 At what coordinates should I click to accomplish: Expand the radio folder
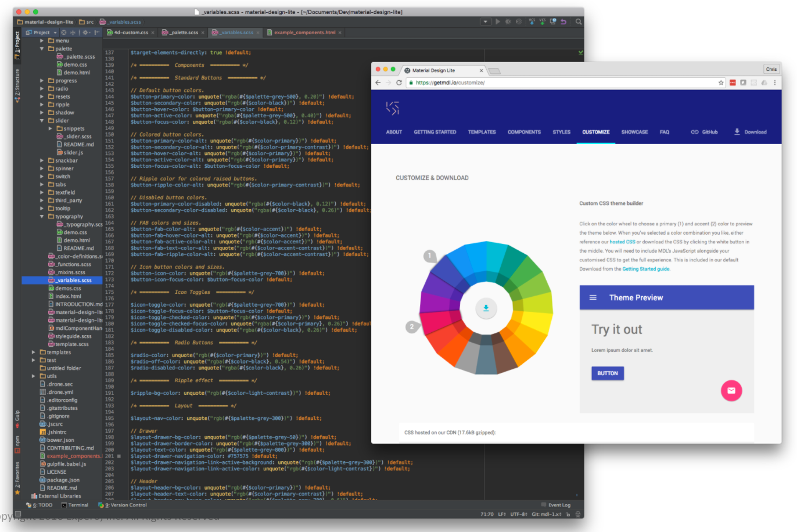tap(42, 89)
